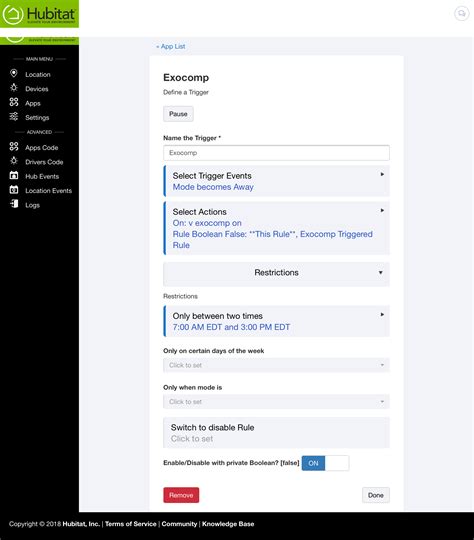The height and width of the screenshot is (540, 474).
Task: Click the Settings sliders icon
Action: pos(14,117)
